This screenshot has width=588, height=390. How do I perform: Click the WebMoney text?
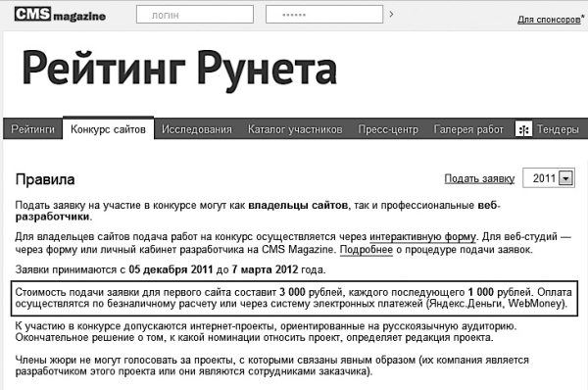point(535,303)
